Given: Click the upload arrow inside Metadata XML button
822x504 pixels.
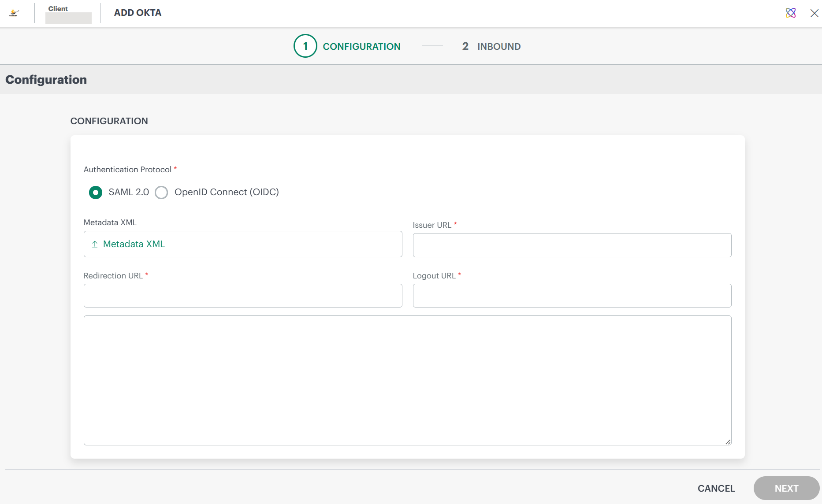Looking at the screenshot, I should pos(94,244).
